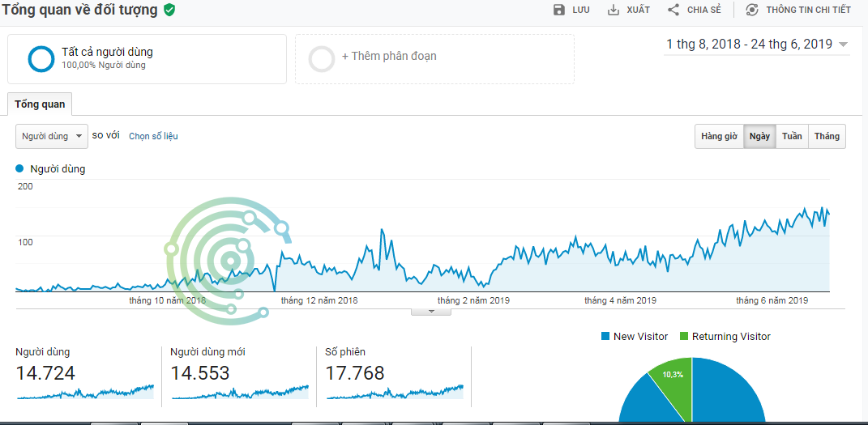Click the 'Người dùng' value 14.724

(x=45, y=373)
